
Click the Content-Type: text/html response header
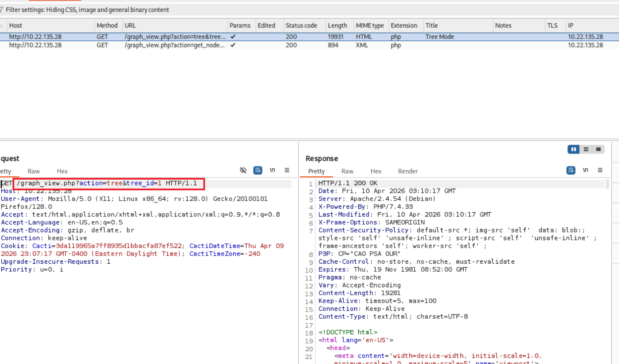[393, 317]
